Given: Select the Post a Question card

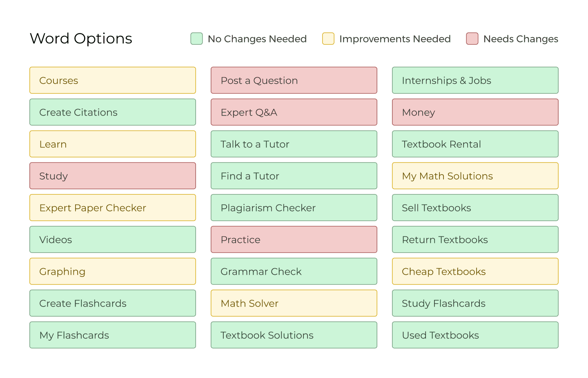Looking at the screenshot, I should (x=294, y=80).
